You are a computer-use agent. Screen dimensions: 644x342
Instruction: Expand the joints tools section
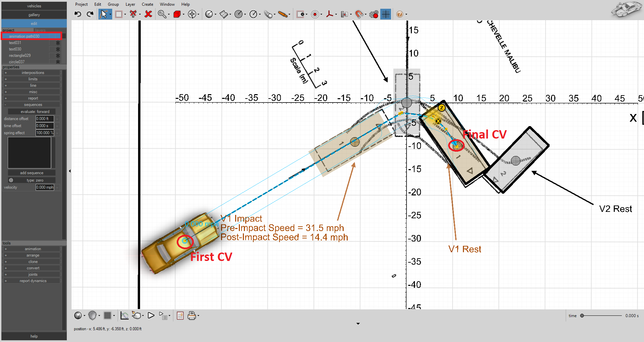pos(32,274)
